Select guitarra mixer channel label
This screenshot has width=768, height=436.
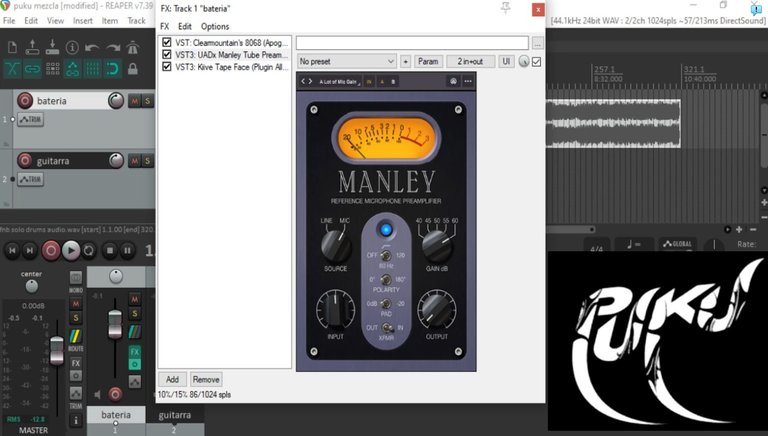(x=174, y=415)
